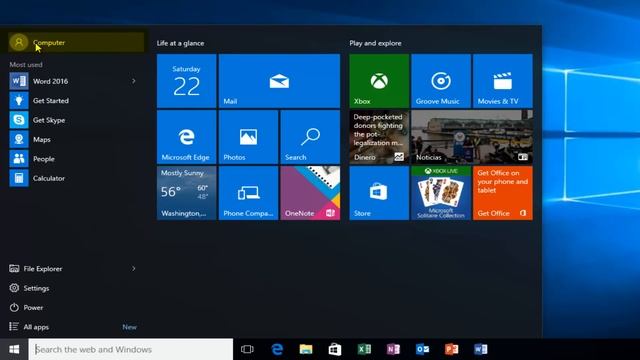Open File Explorer taskbar icon

[x=306, y=349]
